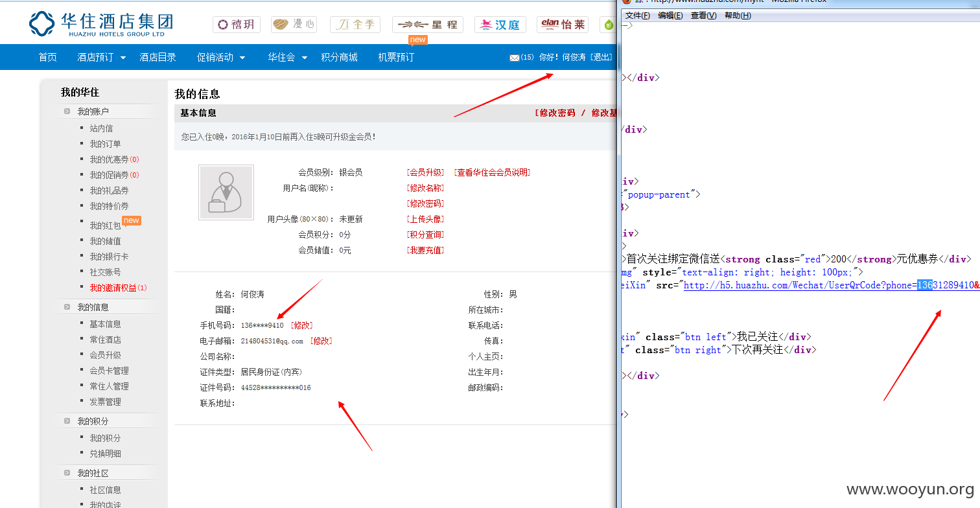This screenshot has width=980, height=508.
Task: Click the masked ID number text
Action: click(x=275, y=387)
